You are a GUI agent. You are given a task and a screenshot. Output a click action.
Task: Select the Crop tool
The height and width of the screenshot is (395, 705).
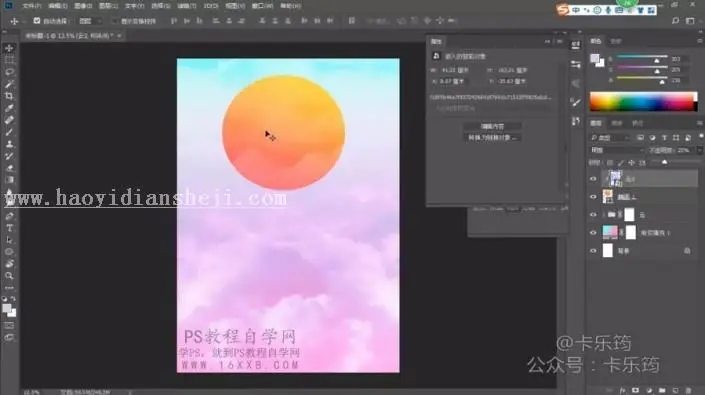point(9,96)
